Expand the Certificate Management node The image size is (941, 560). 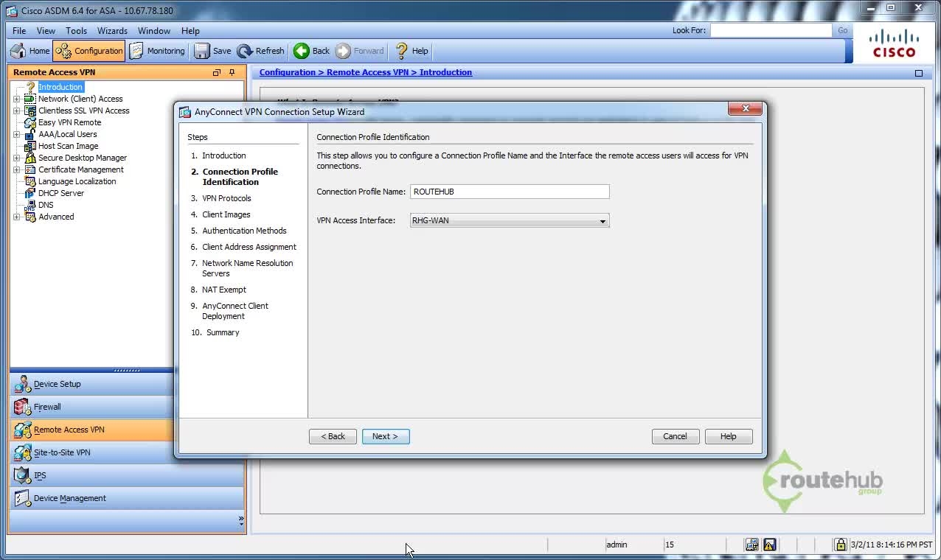point(16,169)
